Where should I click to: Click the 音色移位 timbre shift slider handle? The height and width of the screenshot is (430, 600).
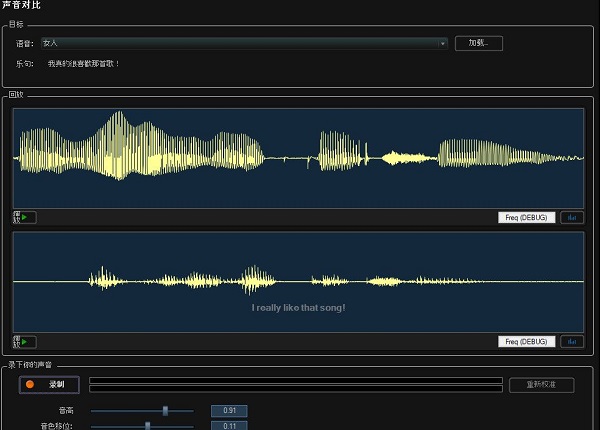coord(148,425)
